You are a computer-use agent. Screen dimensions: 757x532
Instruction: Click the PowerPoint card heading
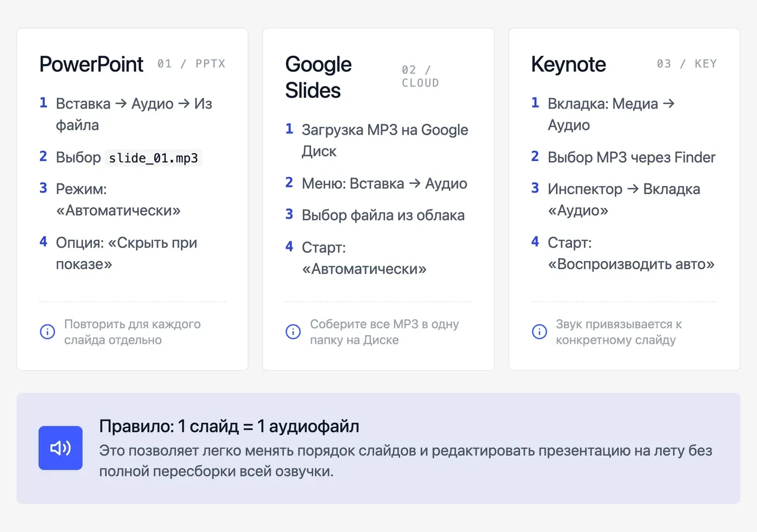coord(91,64)
